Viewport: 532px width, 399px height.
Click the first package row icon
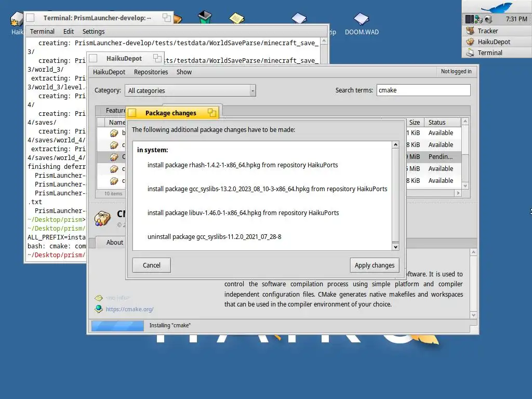click(114, 133)
